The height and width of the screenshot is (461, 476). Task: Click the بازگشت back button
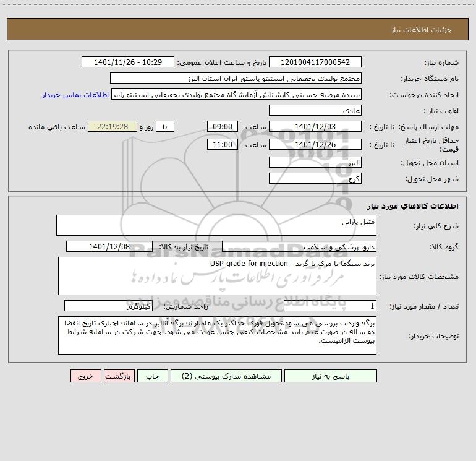(x=119, y=376)
